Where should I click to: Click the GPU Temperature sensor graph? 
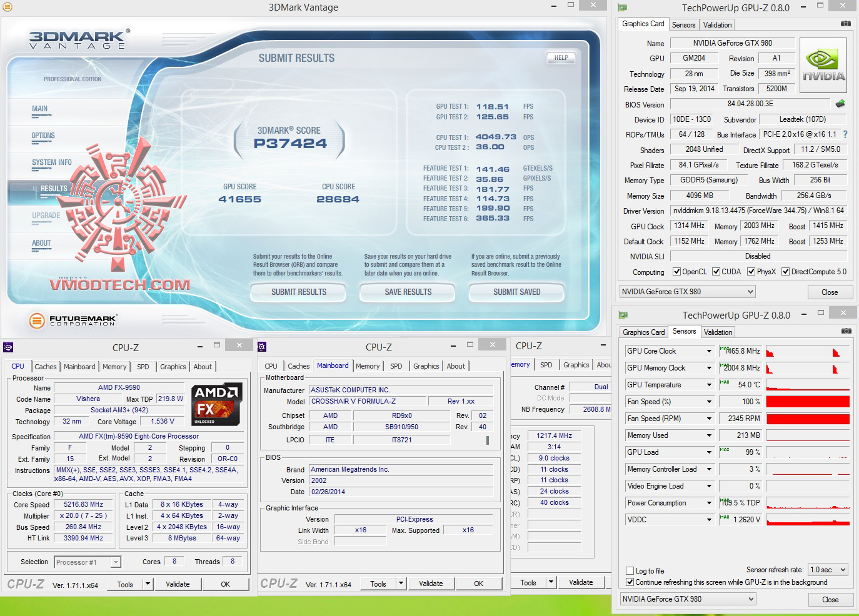(x=808, y=385)
